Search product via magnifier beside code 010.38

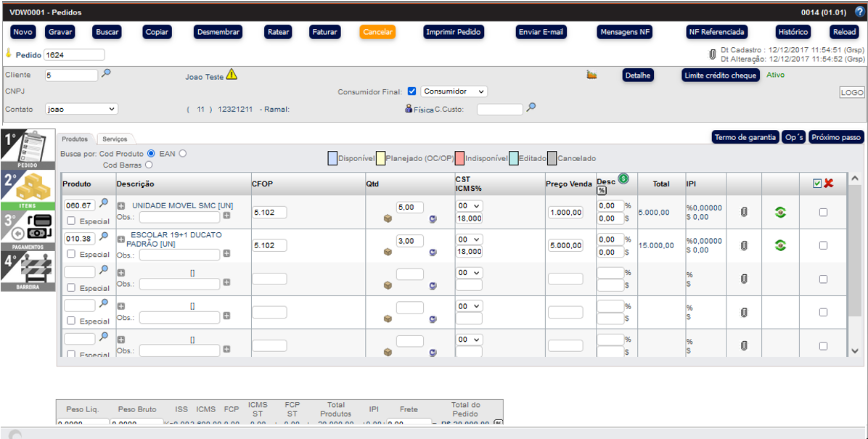(104, 237)
